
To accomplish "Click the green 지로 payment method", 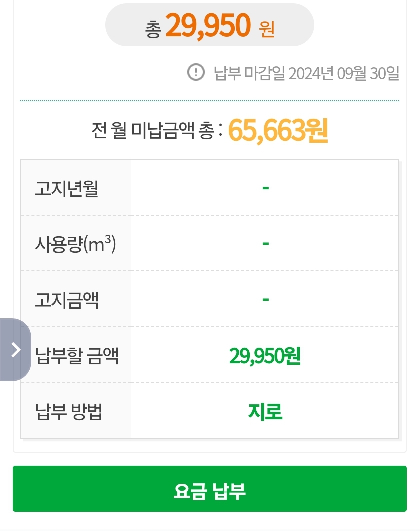I will point(265,411).
